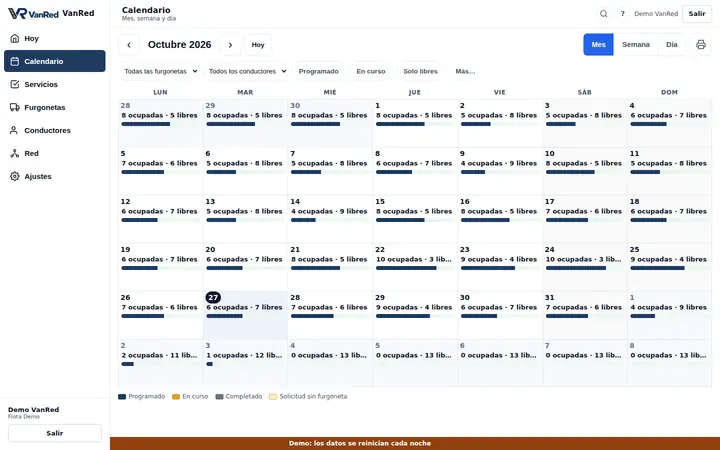Open day 1 October in the calendar

415,123
